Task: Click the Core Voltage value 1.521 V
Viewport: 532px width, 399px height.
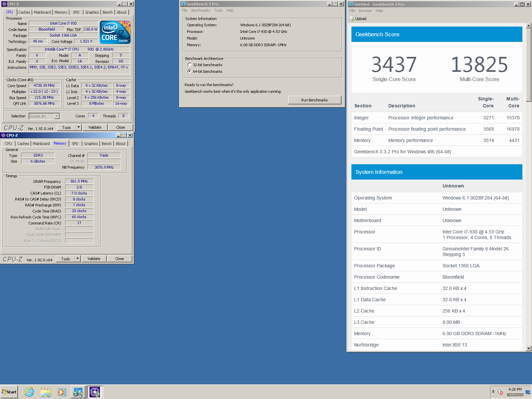Action: (x=86, y=41)
